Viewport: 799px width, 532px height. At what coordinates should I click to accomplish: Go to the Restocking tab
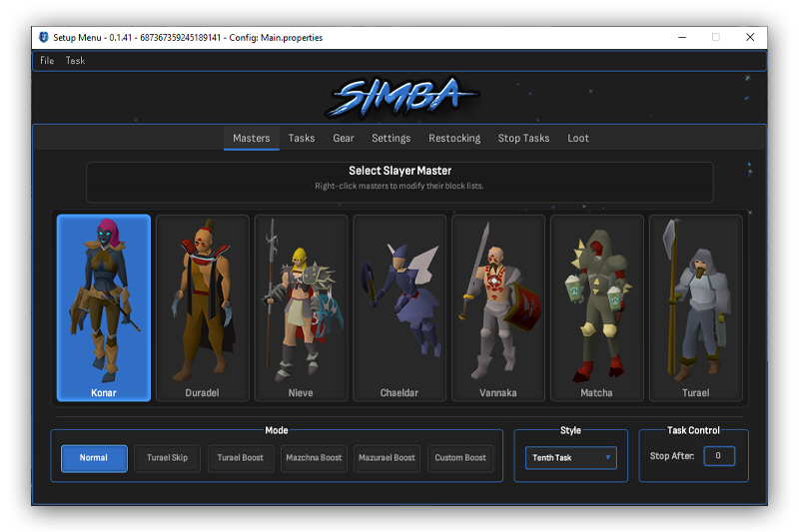point(454,139)
